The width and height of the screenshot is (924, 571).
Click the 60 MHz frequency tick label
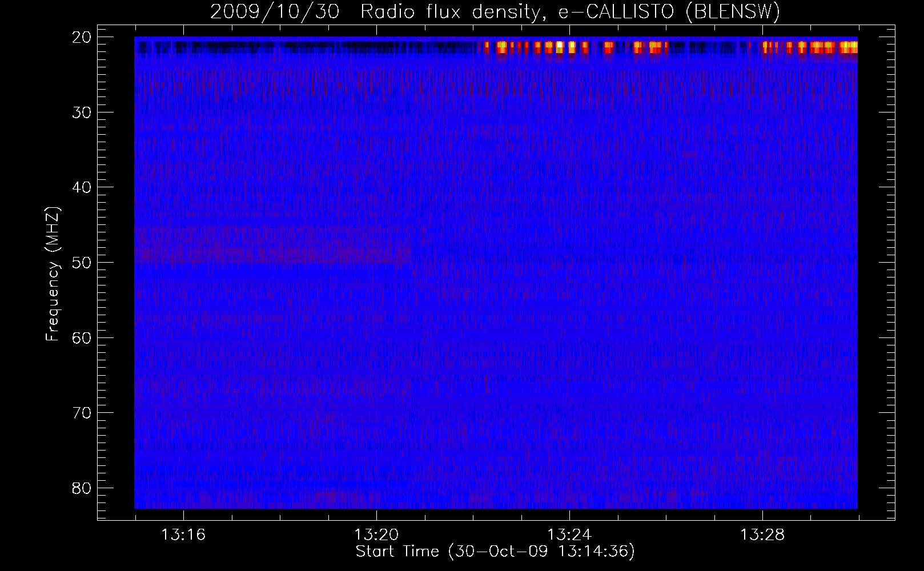[x=81, y=338]
